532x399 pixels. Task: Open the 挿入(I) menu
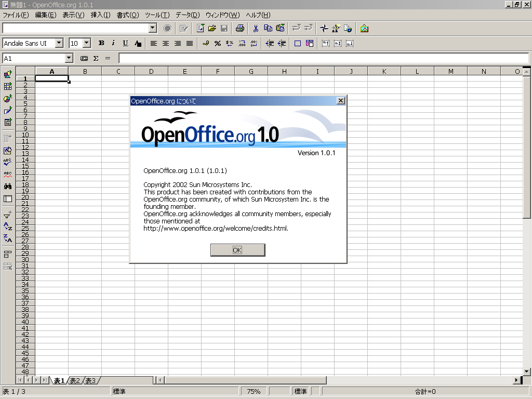pyautogui.click(x=100, y=15)
